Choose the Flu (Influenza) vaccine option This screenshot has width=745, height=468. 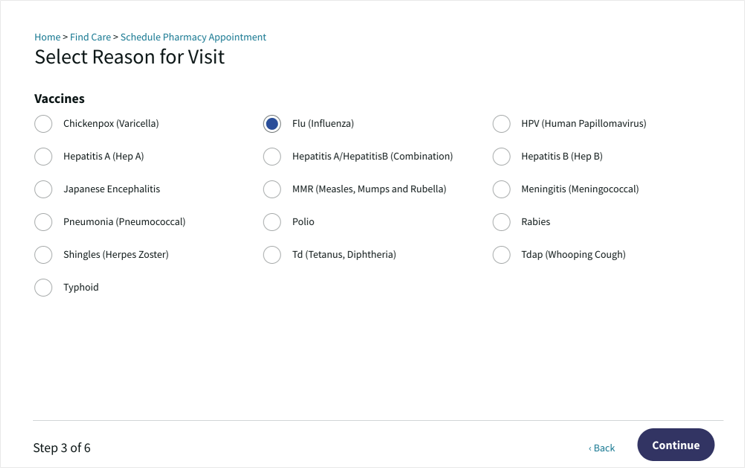(272, 124)
